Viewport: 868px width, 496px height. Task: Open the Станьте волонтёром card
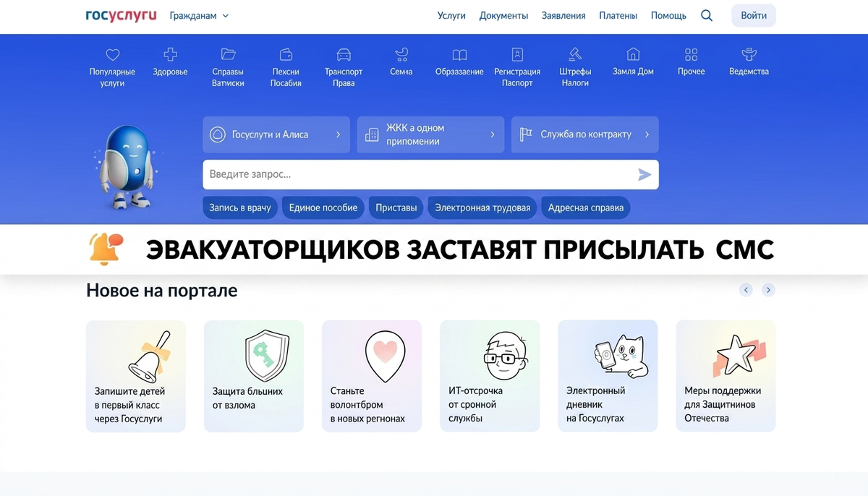point(372,376)
